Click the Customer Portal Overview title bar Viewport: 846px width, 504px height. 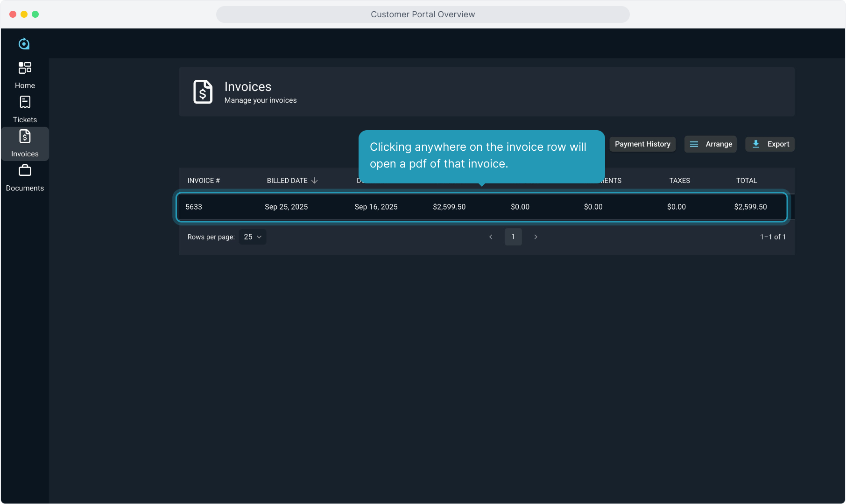point(423,14)
